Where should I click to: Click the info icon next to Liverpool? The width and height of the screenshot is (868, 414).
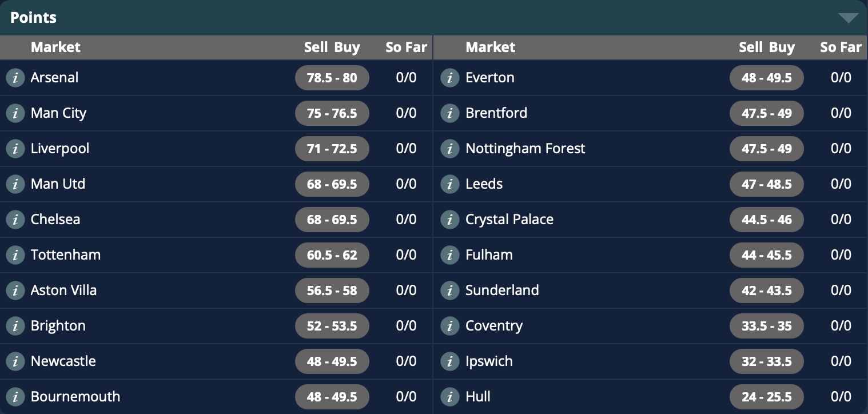click(x=15, y=149)
